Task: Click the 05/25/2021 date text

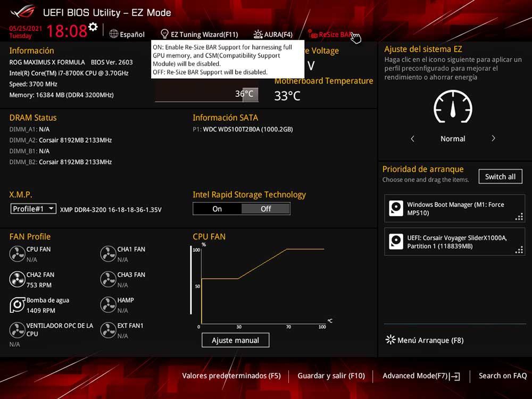Action: [x=26, y=29]
